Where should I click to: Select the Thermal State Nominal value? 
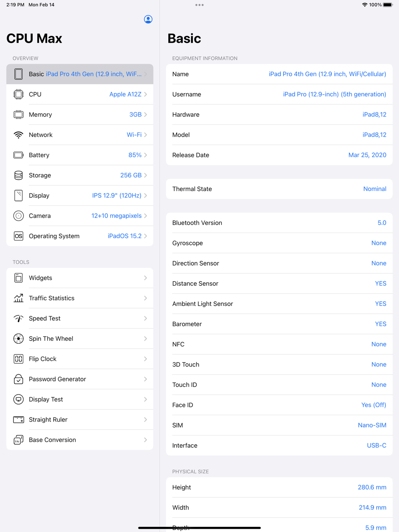(x=375, y=189)
